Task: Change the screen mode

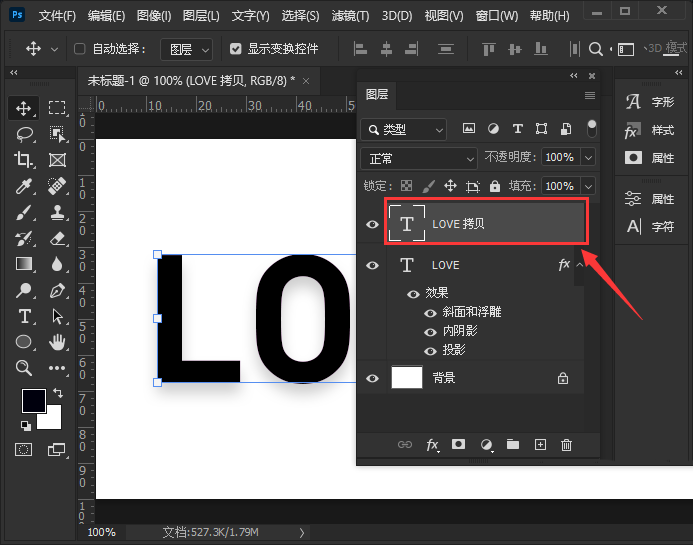Action: click(x=57, y=450)
